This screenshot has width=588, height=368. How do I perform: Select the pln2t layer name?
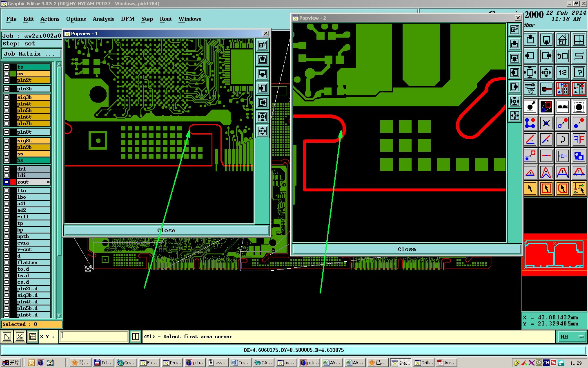33,80
